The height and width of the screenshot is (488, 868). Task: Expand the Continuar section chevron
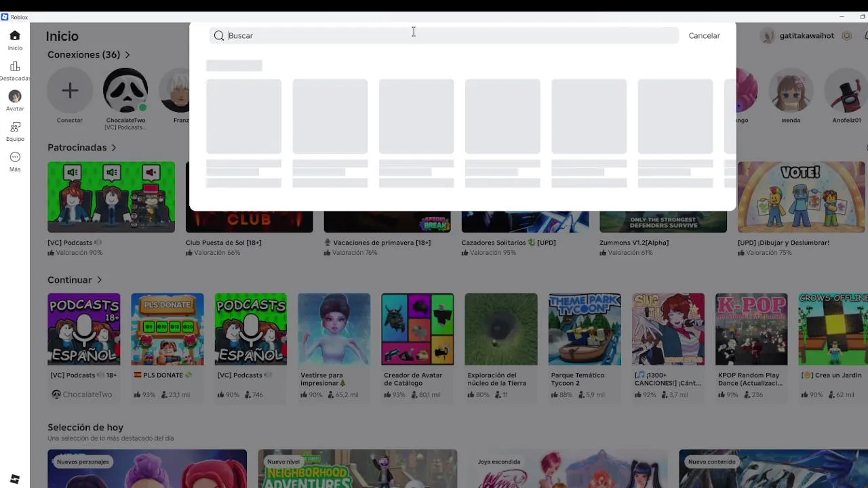(99, 279)
